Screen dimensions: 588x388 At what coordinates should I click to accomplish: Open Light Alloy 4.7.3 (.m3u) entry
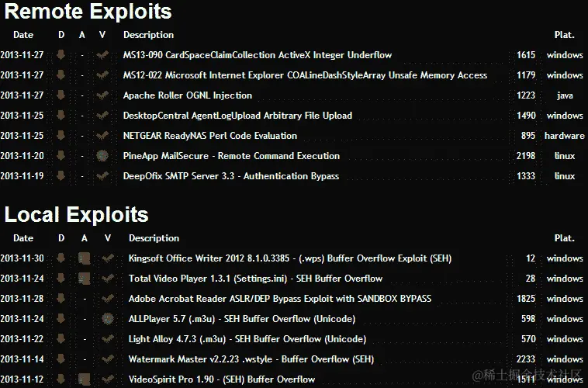[x=247, y=339]
